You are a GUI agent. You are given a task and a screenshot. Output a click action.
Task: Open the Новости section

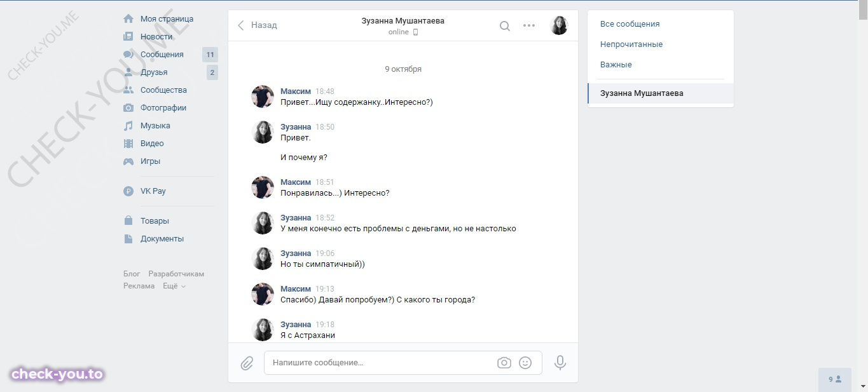[x=156, y=37]
